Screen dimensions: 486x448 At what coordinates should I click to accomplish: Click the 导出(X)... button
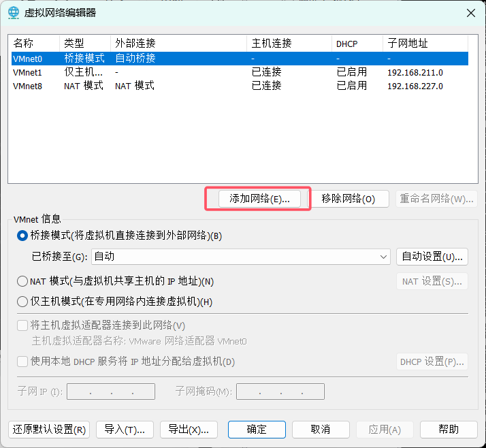coord(189,430)
